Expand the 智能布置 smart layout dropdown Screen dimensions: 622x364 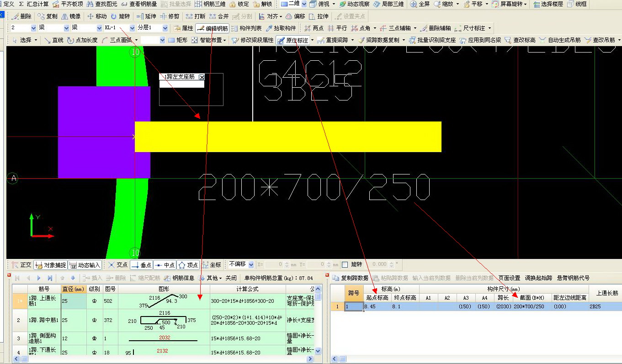[x=225, y=40]
